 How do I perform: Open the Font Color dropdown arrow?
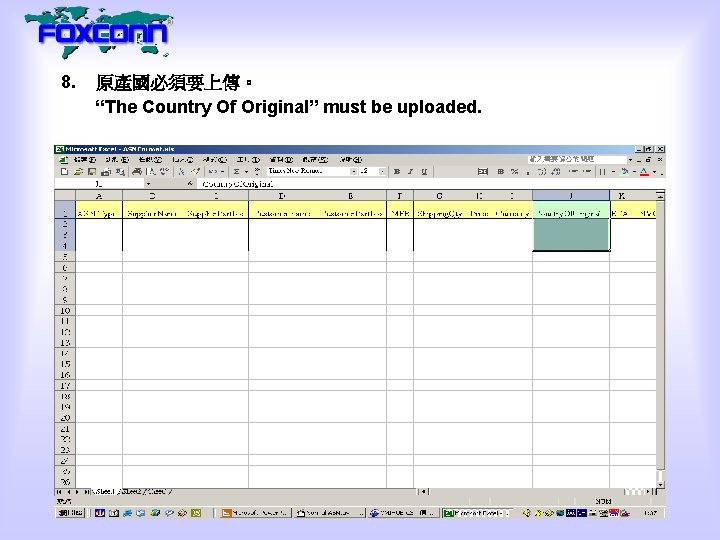pyautogui.click(x=655, y=172)
